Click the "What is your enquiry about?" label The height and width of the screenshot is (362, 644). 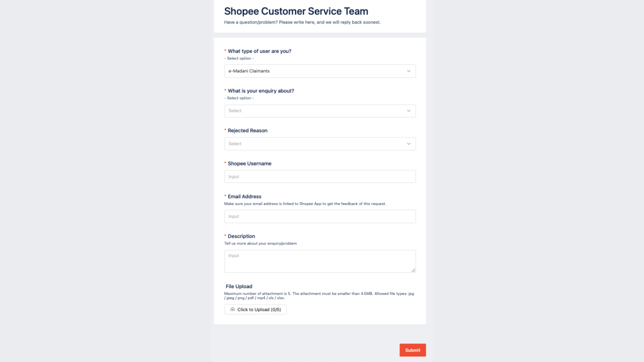coord(261,91)
